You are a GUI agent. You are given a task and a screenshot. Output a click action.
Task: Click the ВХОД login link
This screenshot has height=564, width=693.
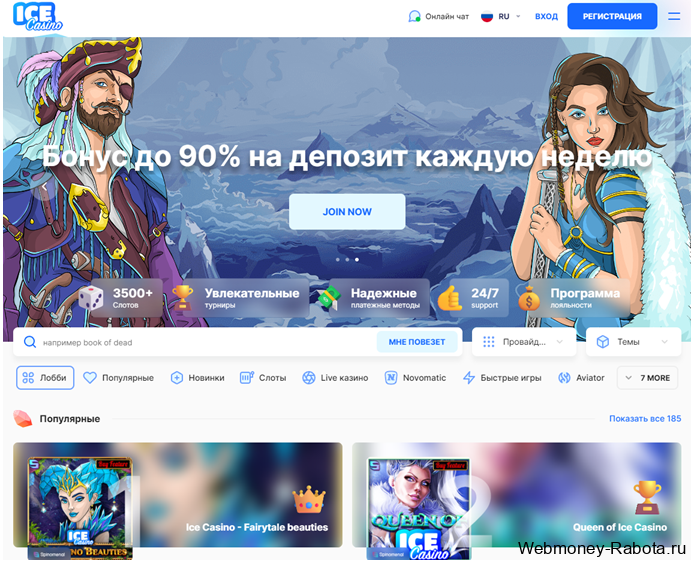tap(546, 16)
